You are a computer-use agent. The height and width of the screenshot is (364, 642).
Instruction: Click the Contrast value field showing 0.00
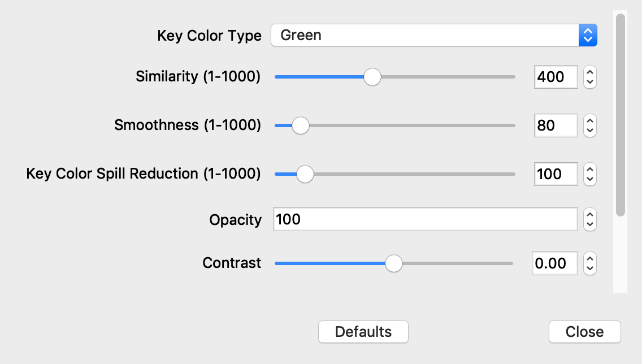(554, 263)
